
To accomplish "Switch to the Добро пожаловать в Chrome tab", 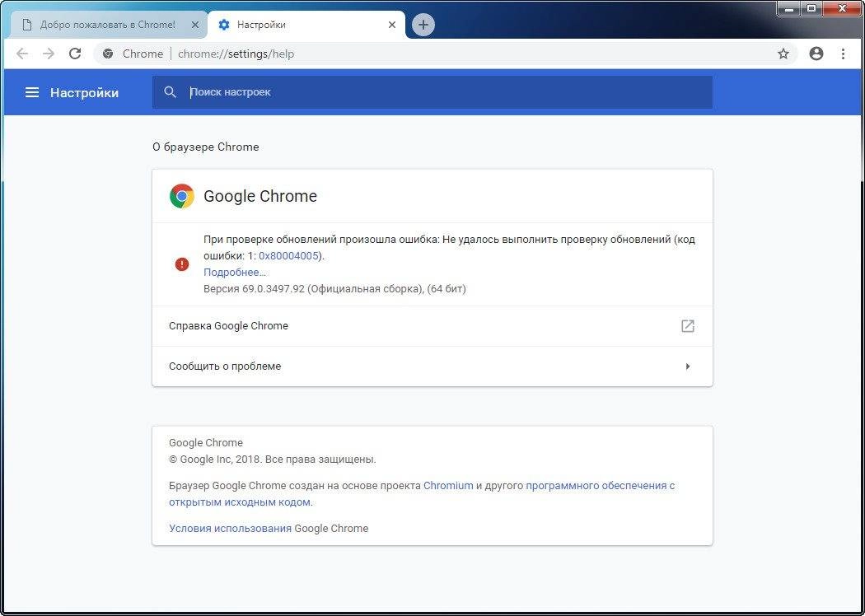I will click(108, 25).
